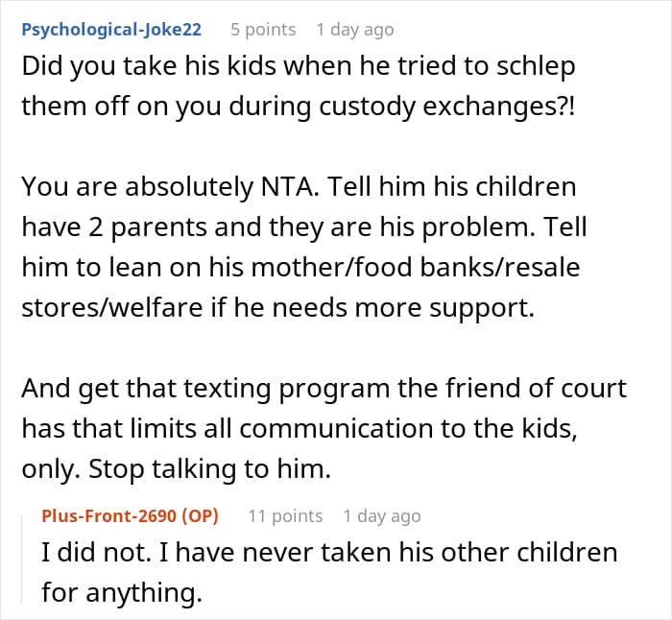Open the Plus-Front-2690 user profile

pos(108,515)
